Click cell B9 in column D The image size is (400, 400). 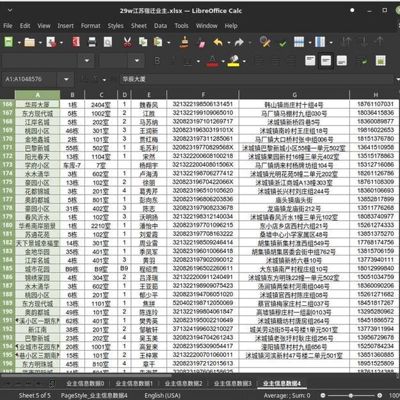click(124, 268)
